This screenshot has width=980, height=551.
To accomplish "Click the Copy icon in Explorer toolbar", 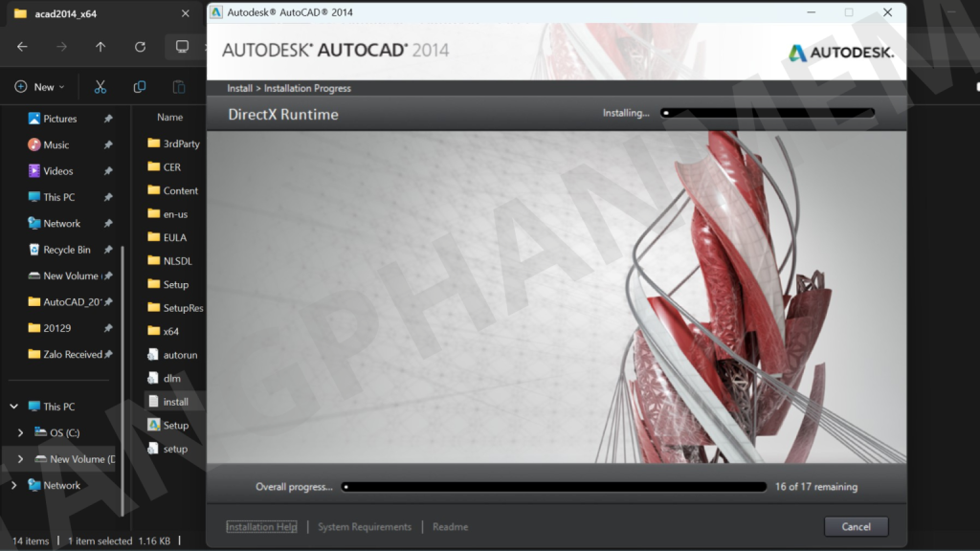I will click(140, 87).
